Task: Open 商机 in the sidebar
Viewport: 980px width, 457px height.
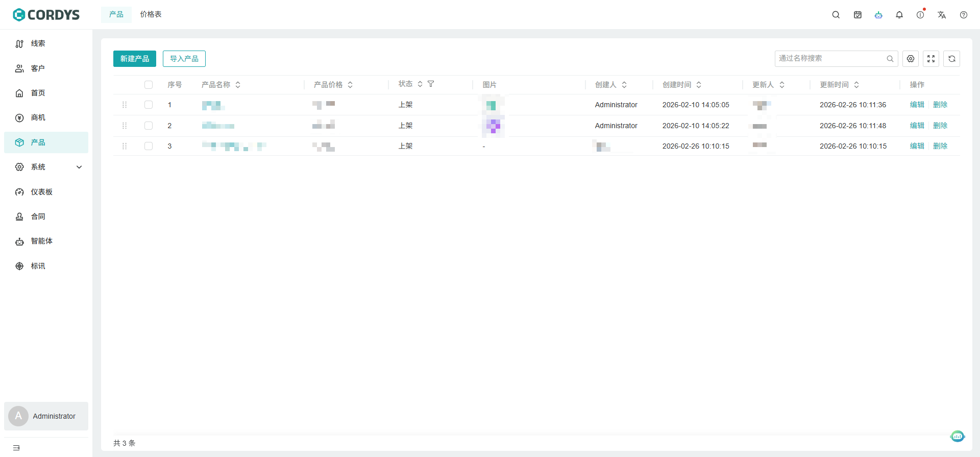Action: coord(38,117)
